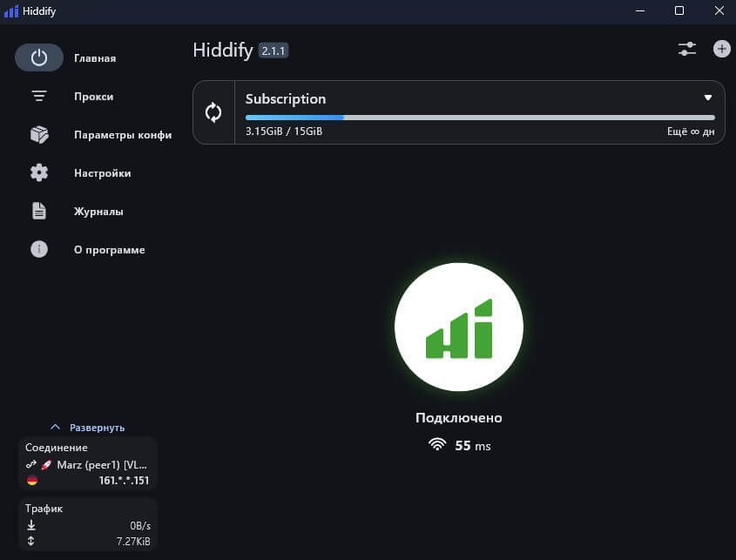
Task: Open the Subscription profile dropdown arrow
Action: [708, 98]
